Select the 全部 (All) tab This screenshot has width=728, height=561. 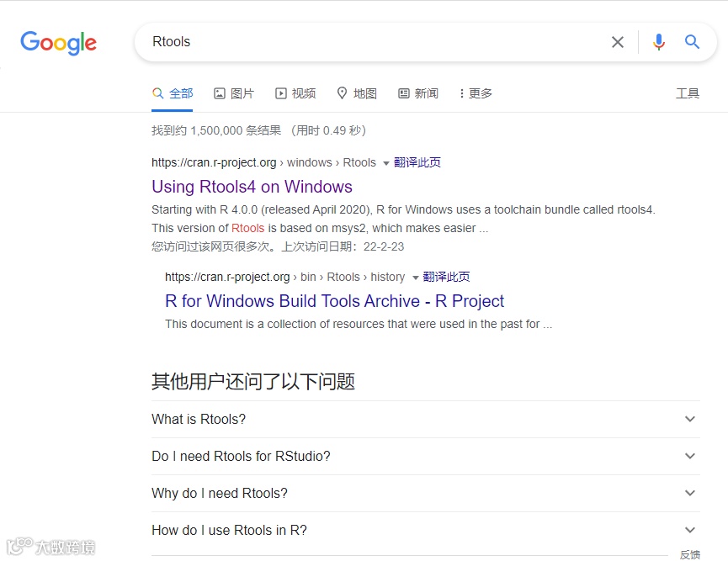tap(173, 93)
